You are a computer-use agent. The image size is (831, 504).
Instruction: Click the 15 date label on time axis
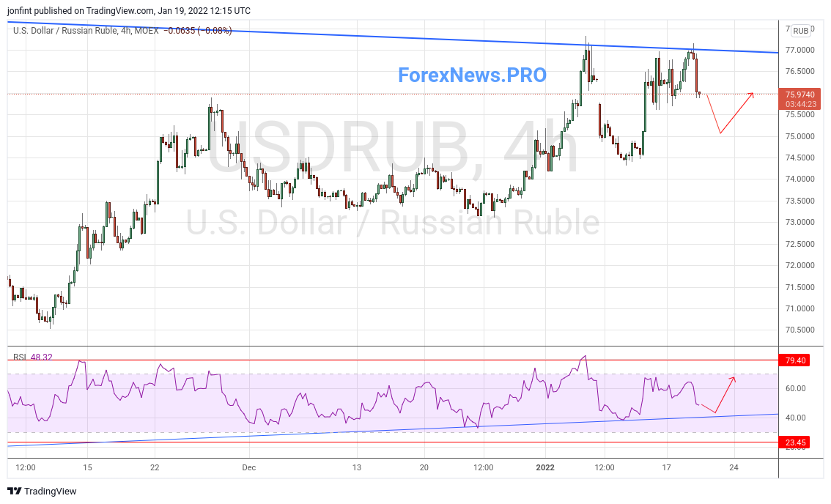click(x=87, y=467)
